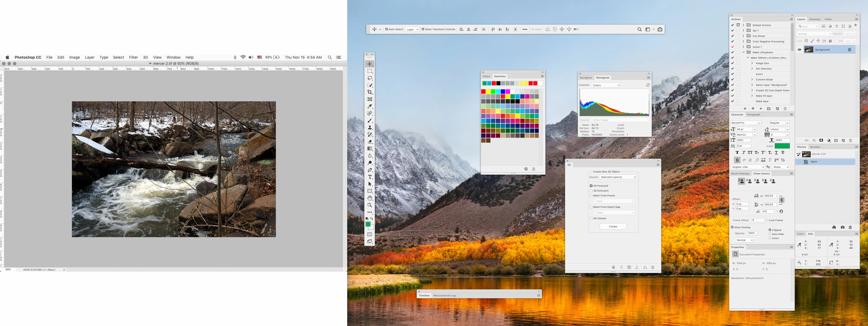Disable the Show Overlay checkbox
This screenshot has width=868, height=326.
coord(732,227)
